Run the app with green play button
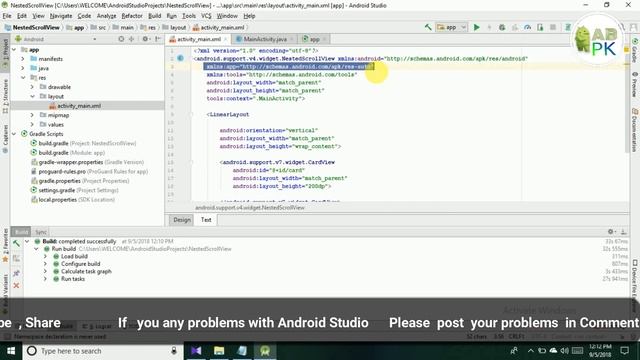 [476, 27]
